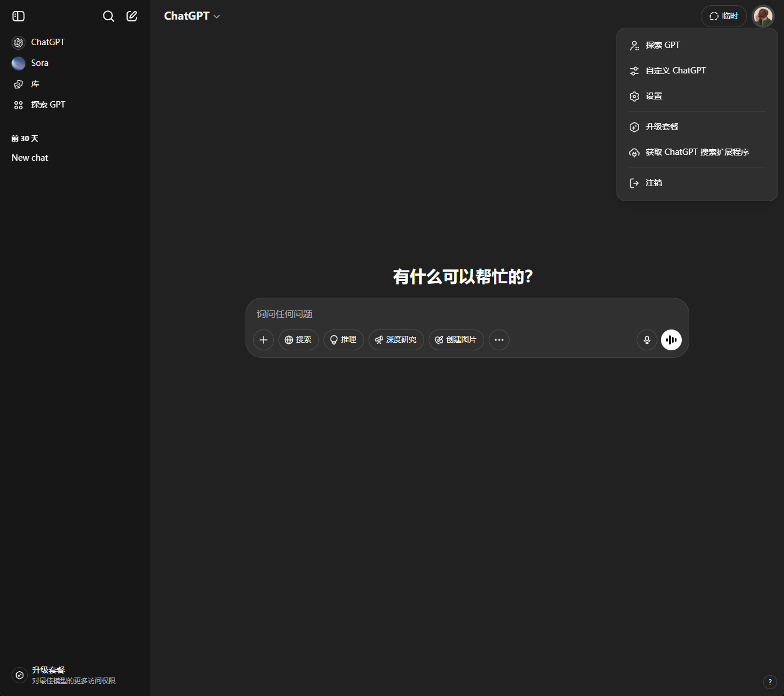Click the 询问任何问题 message input field
The image size is (784, 696).
click(467, 314)
